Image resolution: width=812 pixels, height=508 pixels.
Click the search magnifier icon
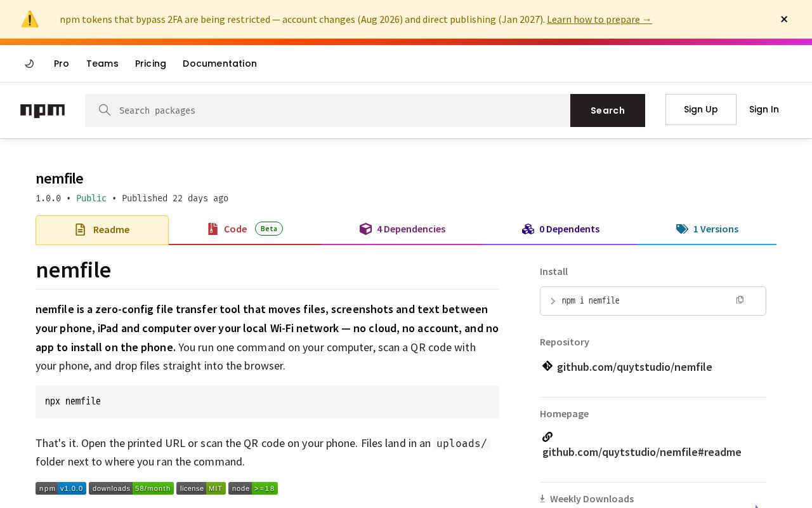coord(105,110)
